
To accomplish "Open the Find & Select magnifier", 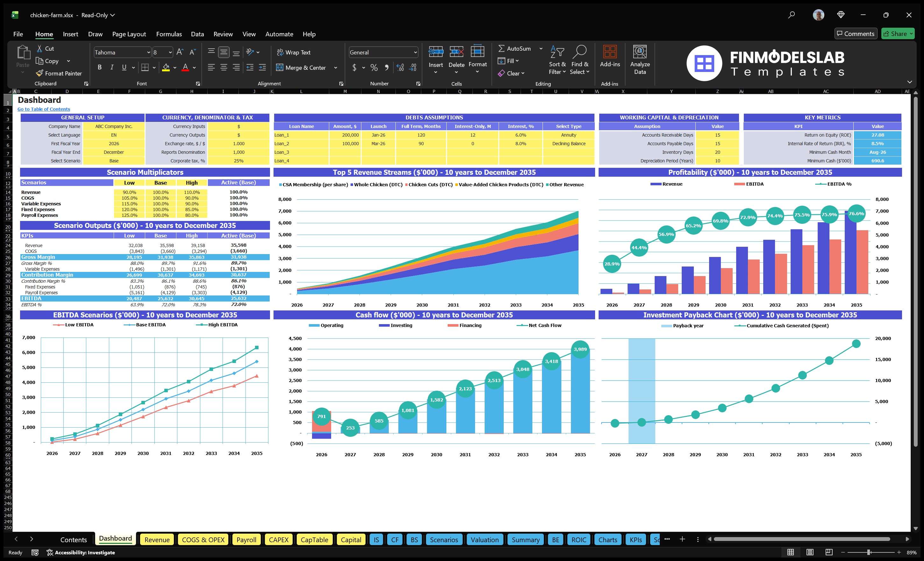I will [x=580, y=51].
